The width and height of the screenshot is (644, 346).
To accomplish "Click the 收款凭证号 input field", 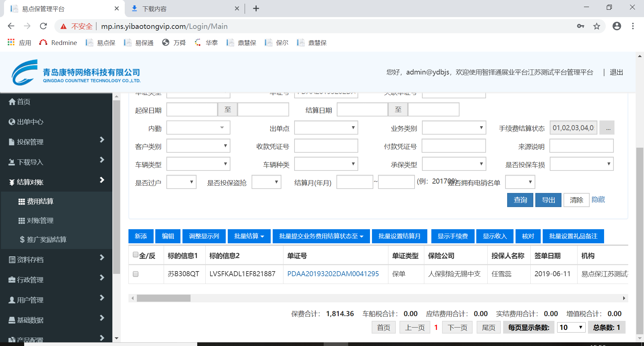I will tap(326, 146).
